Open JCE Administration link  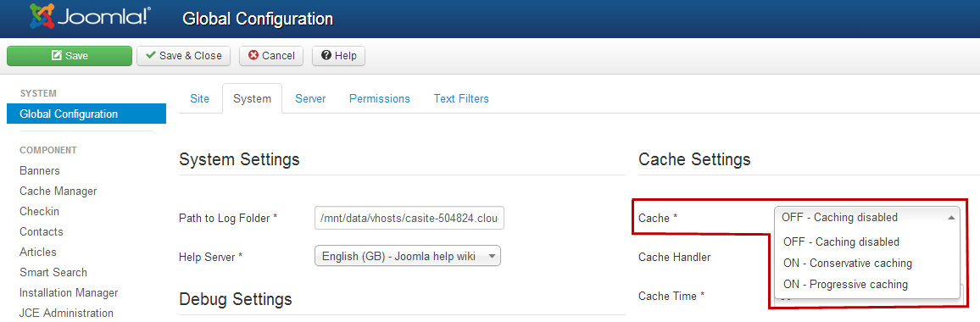click(x=66, y=314)
